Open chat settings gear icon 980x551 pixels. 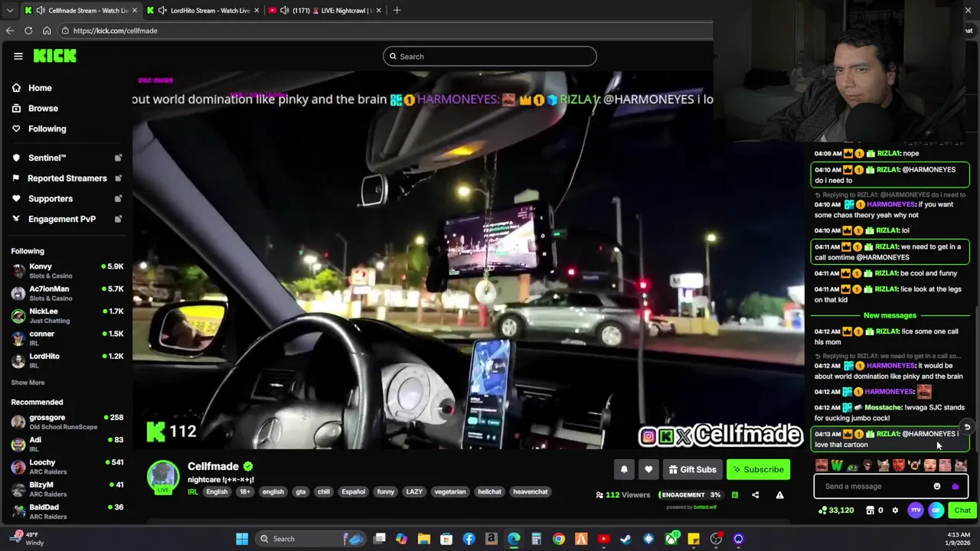pyautogui.click(x=895, y=510)
